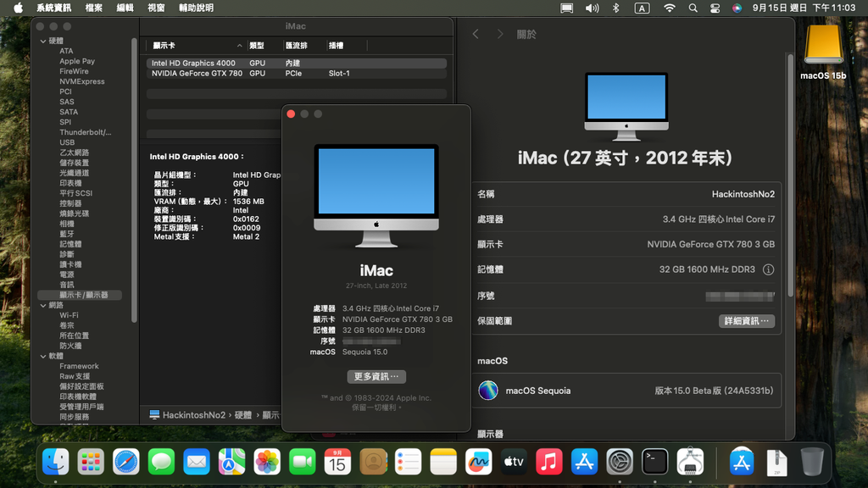Open Messages app in Dock
Screen dimensions: 868x488
pos(161,462)
